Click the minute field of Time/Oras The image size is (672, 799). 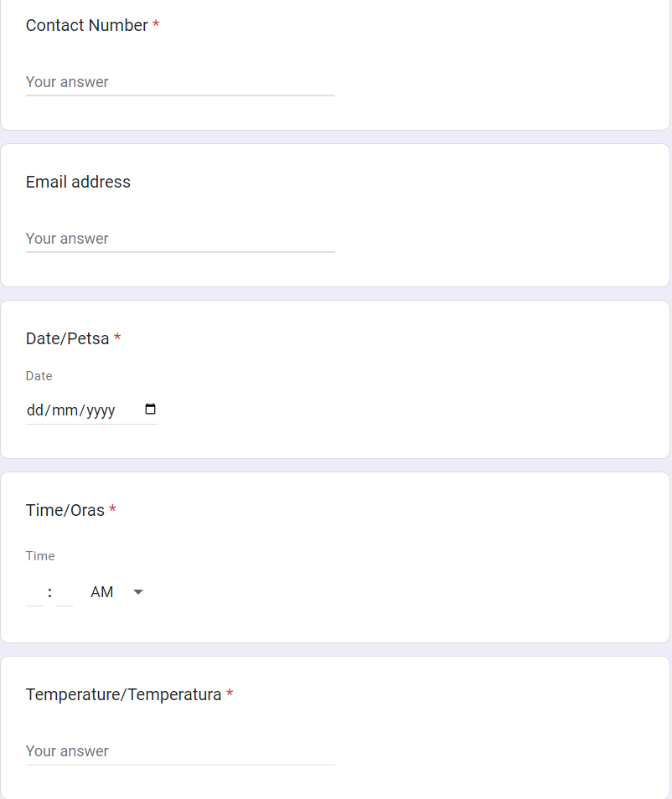(64, 591)
